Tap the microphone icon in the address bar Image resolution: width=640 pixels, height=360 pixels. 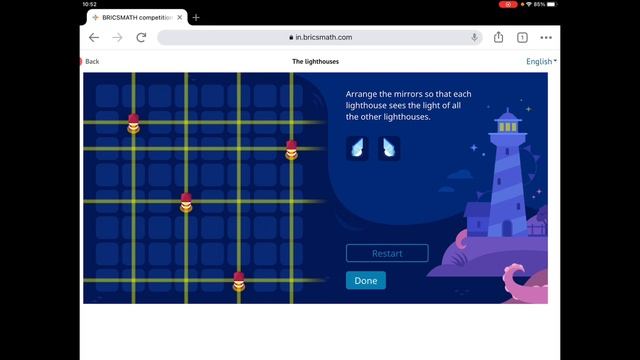pyautogui.click(x=474, y=37)
